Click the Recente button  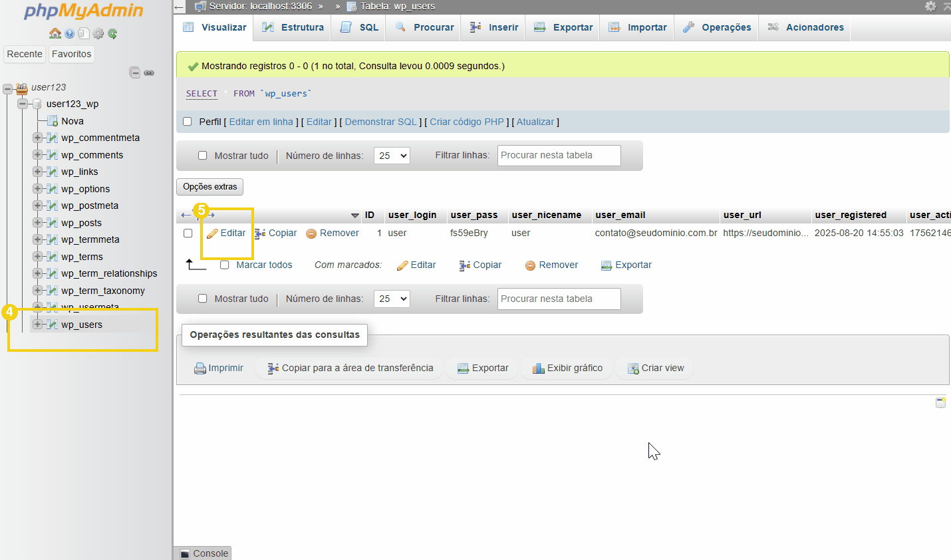pos(25,54)
